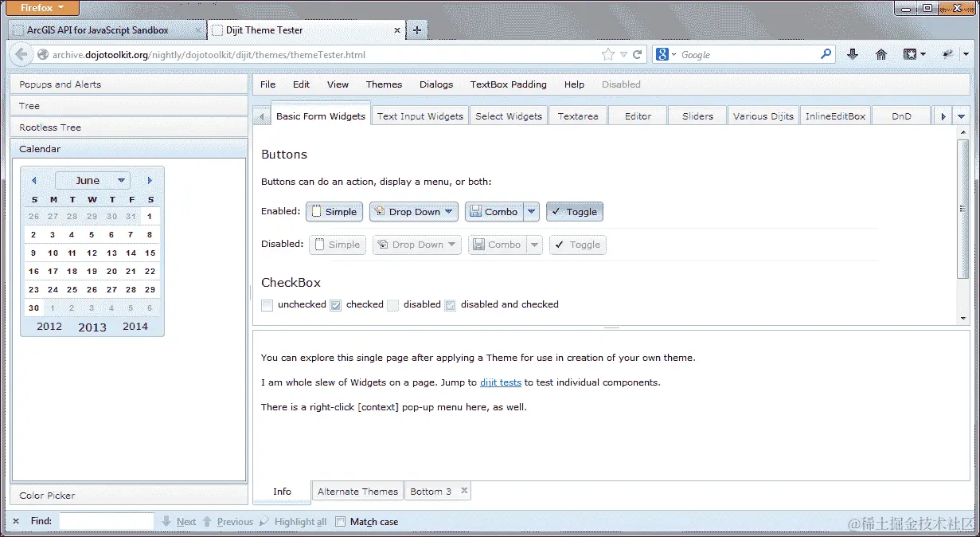Open the URL history dropdown arrow
This screenshot has width=980, height=537.
(624, 55)
